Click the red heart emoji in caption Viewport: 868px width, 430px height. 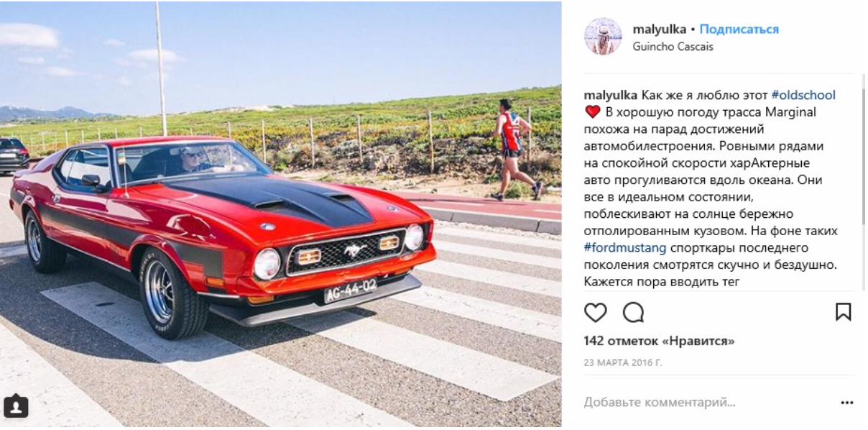[x=592, y=112]
